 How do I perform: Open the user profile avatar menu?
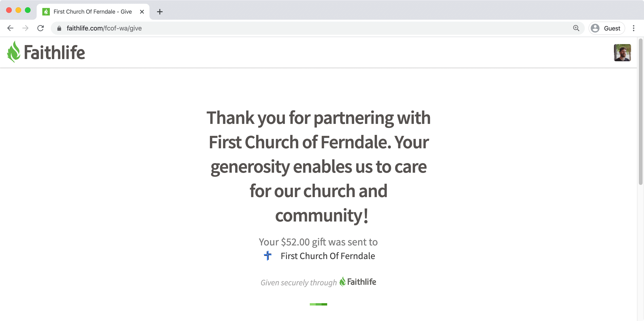pos(622,52)
